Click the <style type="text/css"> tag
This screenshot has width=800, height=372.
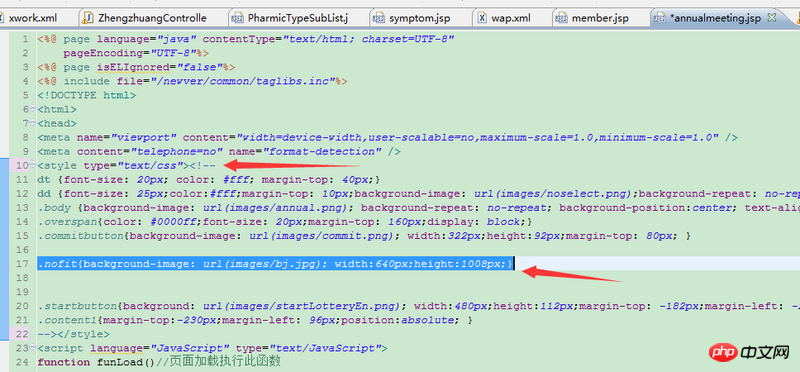113,165
